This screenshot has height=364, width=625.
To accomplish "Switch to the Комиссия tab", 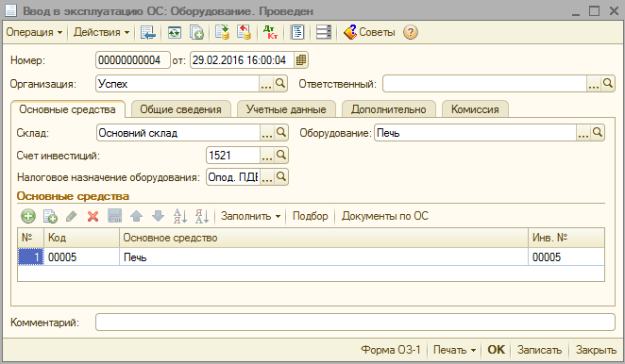I will click(x=475, y=109).
